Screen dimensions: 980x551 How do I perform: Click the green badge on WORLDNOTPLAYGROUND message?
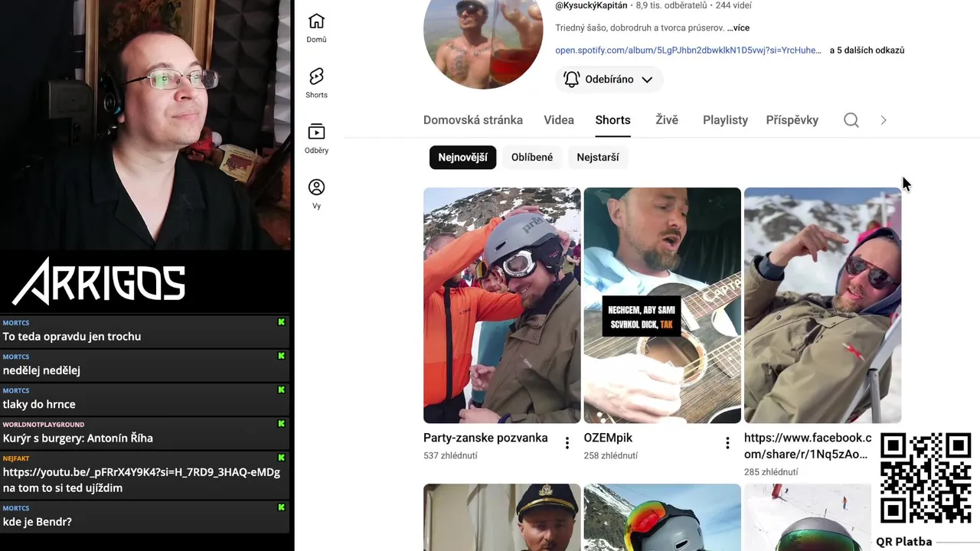(x=281, y=424)
